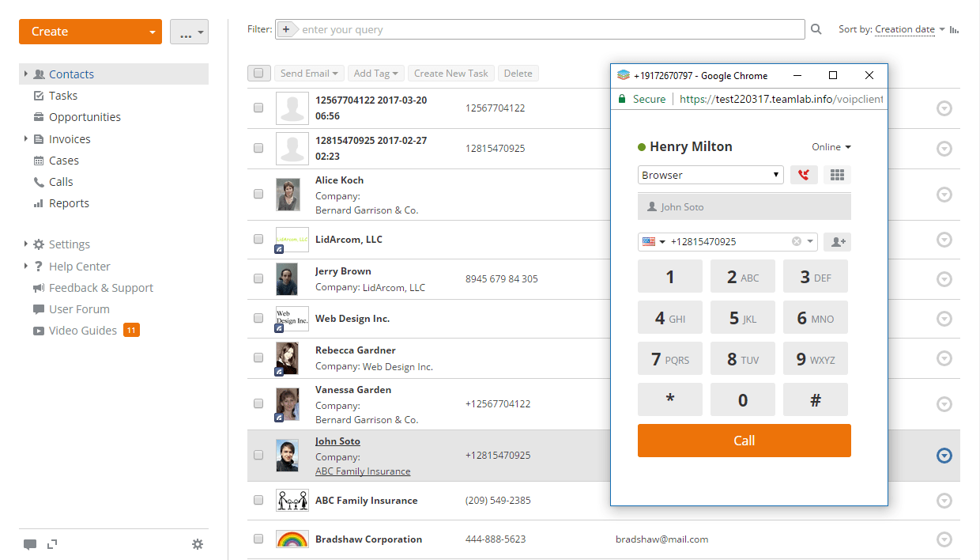Click the search magnifier beside the filter field
This screenshot has height=560, width=980.
pyautogui.click(x=816, y=28)
